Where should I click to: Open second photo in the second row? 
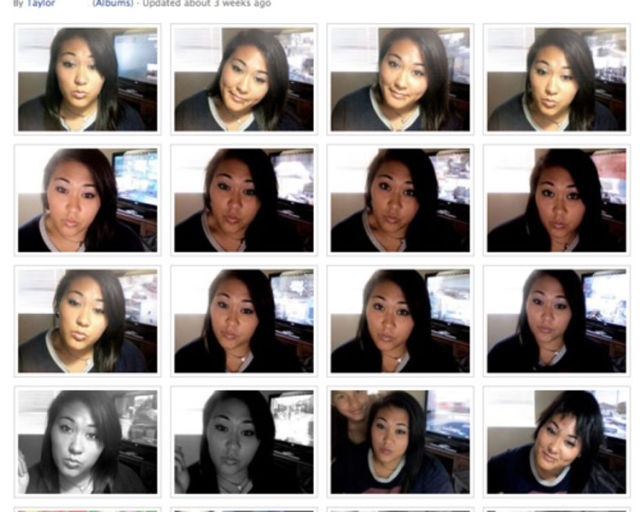pyautogui.click(x=244, y=200)
